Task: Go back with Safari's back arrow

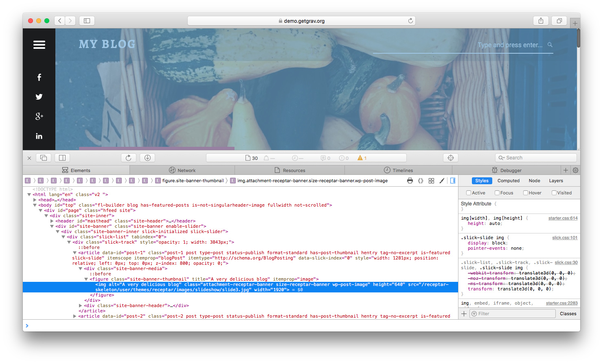Action: coord(60,21)
